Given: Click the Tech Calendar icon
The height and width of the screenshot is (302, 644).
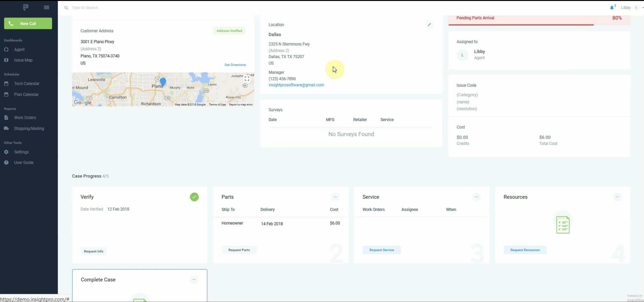Looking at the screenshot, I should (x=6, y=84).
